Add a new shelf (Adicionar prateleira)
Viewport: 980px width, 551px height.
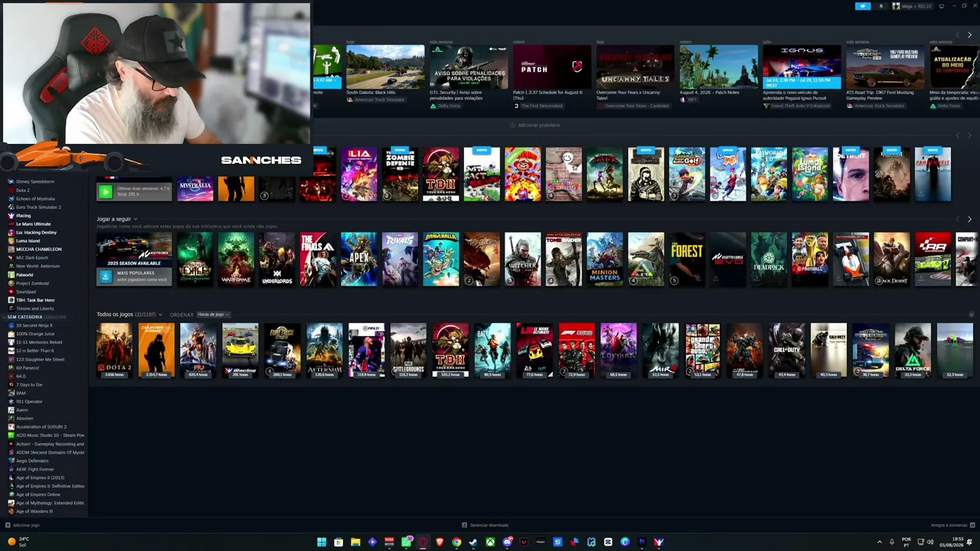534,125
